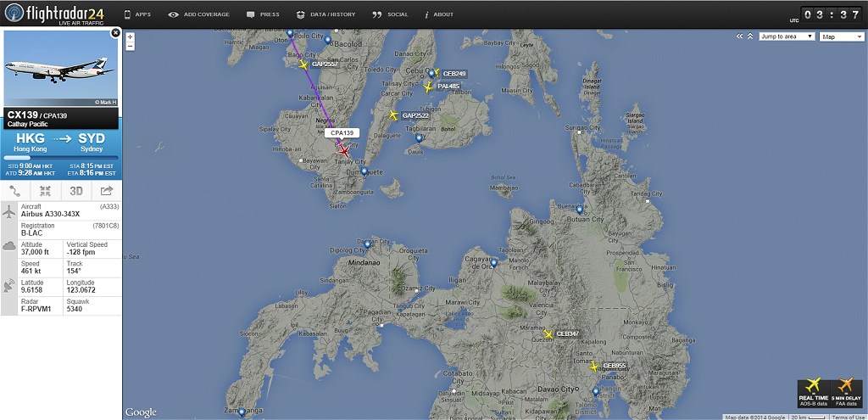868x420 pixels.
Task: Zoom out the map with minus button
Action: point(129,46)
